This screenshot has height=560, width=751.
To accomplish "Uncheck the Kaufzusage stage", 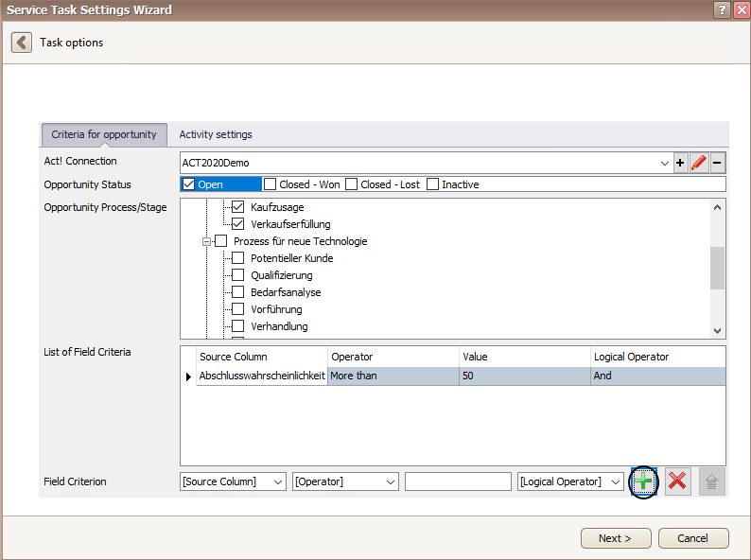I will tap(238, 207).
